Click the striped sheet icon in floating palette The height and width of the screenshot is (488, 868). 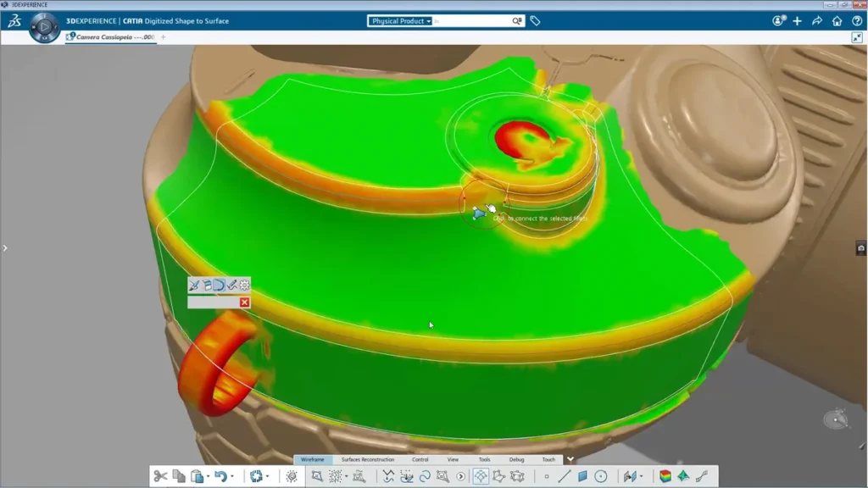pos(207,285)
